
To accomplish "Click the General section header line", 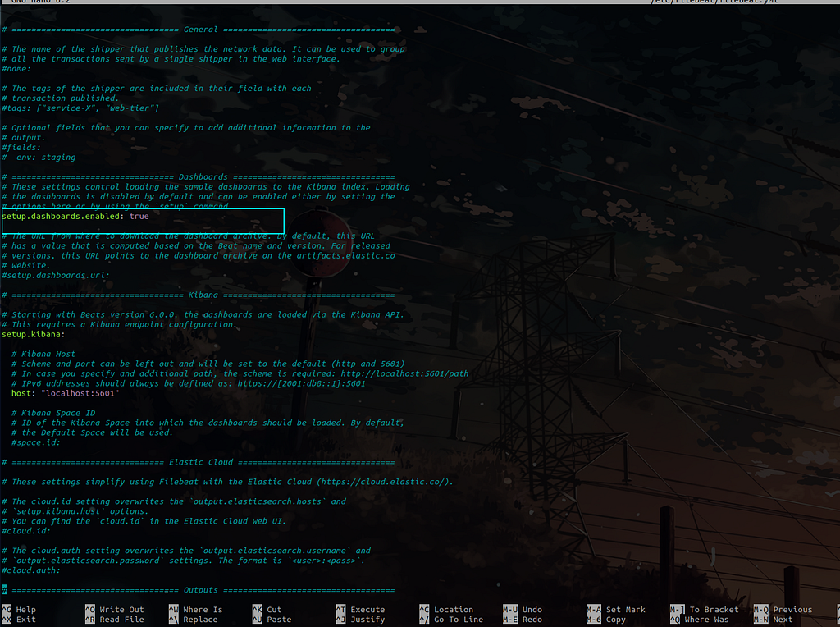I will [199, 30].
